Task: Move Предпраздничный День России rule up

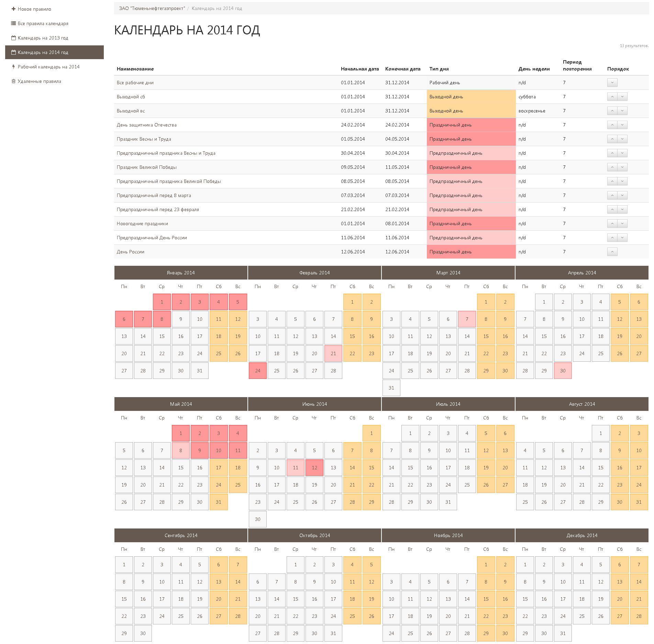Action: click(612, 238)
